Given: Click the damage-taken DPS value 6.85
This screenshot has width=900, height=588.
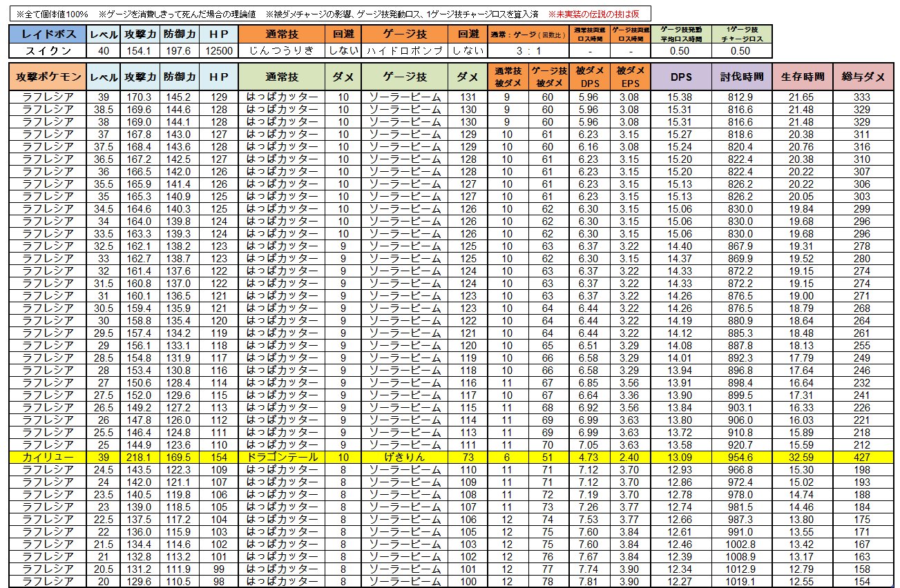Looking at the screenshot, I should pyautogui.click(x=589, y=382).
